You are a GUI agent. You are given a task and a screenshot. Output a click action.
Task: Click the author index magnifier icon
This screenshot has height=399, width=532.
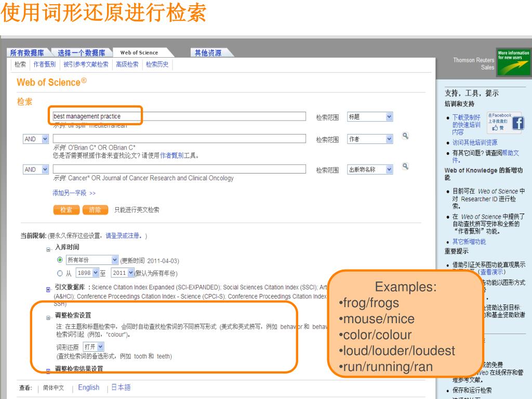405,136
